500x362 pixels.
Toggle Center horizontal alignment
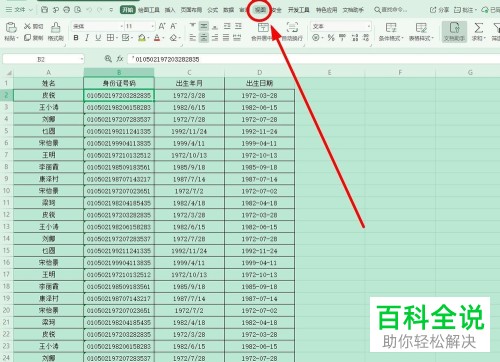pos(204,38)
